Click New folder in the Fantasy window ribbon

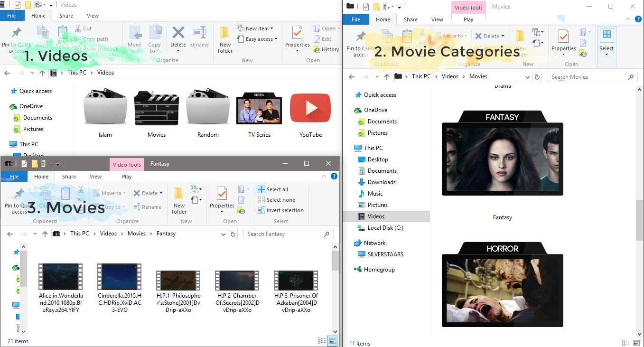pyautogui.click(x=179, y=200)
